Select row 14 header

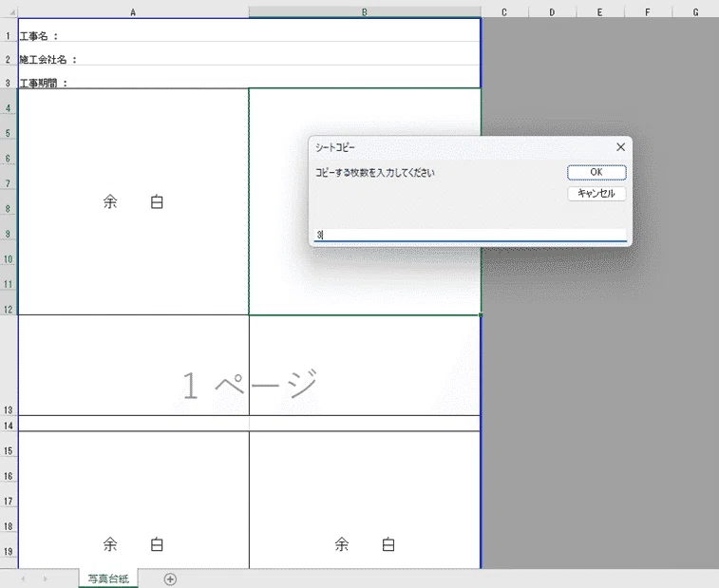(9, 424)
